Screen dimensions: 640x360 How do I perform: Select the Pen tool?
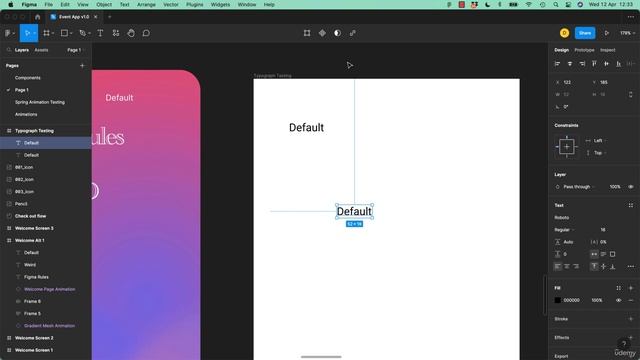82,33
